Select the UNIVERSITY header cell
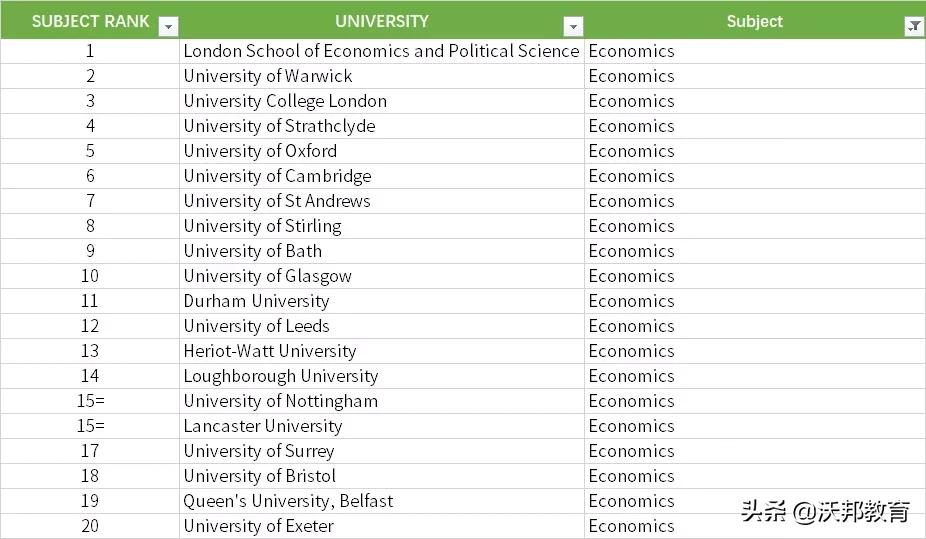The width and height of the screenshot is (926, 539). 381,21
